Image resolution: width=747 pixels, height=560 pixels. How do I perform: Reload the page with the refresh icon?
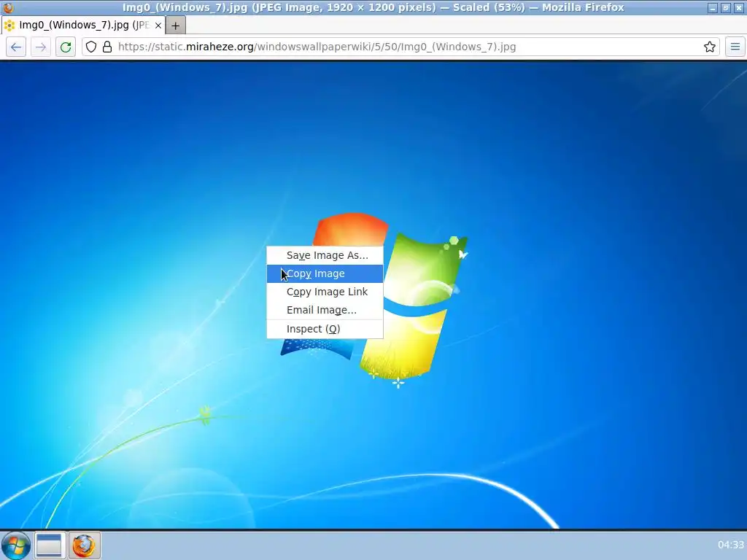tap(66, 47)
